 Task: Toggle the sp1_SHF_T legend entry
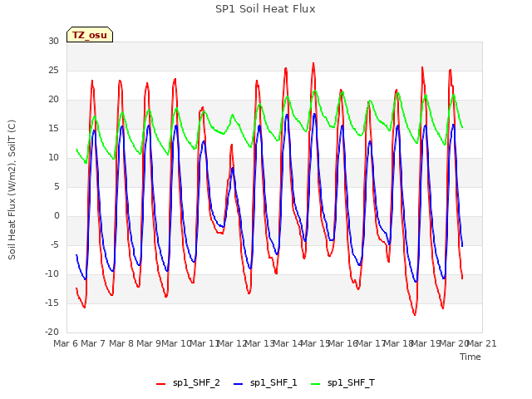point(342,383)
